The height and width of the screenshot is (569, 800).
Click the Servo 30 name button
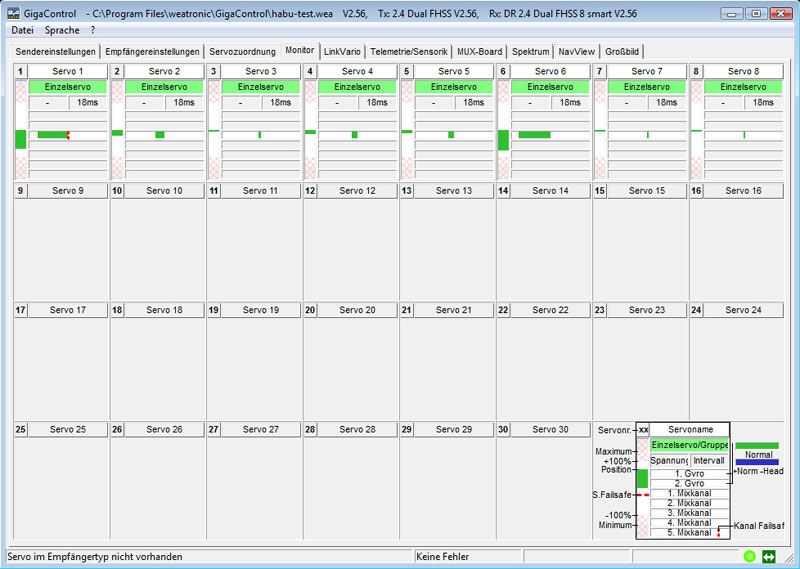click(x=550, y=429)
